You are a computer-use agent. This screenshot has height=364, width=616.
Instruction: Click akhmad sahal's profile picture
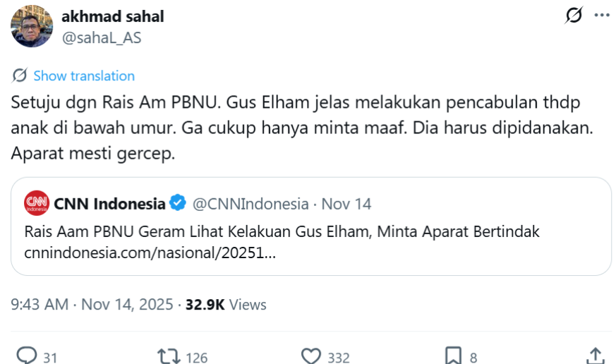point(31,27)
